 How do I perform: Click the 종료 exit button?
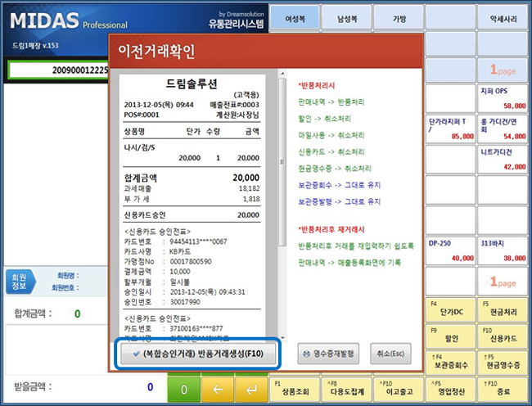point(503,390)
